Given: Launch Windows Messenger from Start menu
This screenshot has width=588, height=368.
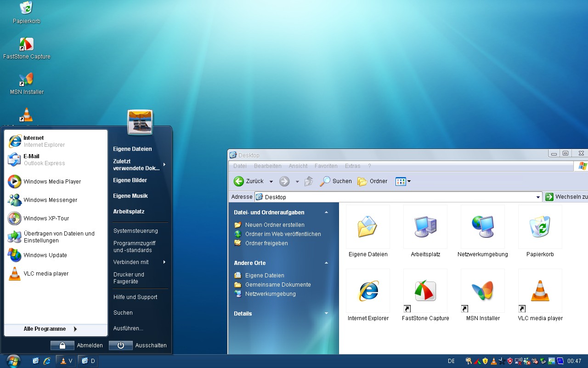Looking at the screenshot, I should tap(56, 200).
